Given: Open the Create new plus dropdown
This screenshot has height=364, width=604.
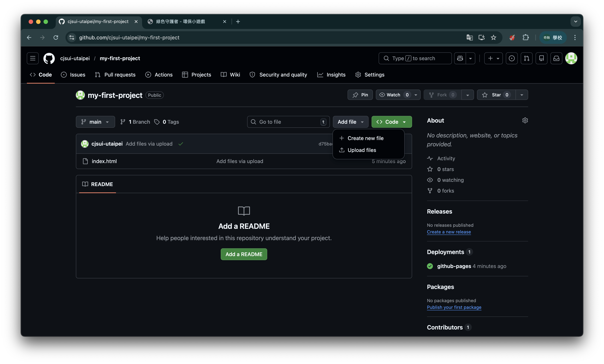Looking at the screenshot, I should coord(494,58).
